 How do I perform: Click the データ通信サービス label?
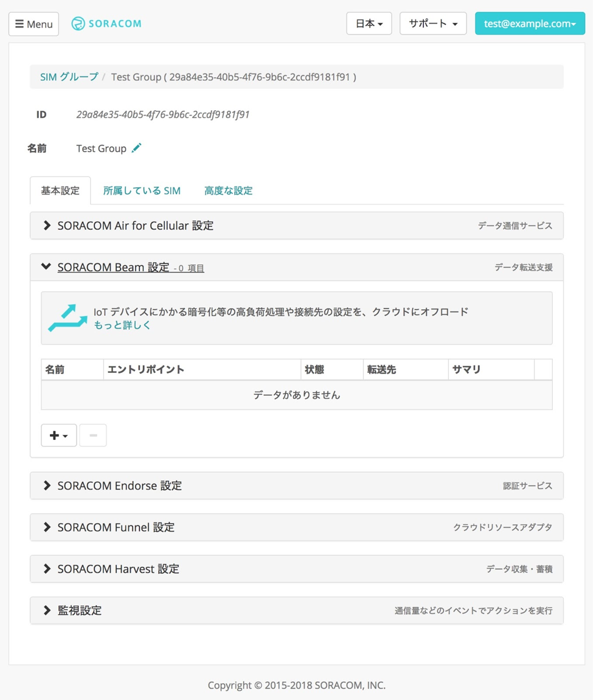click(515, 226)
